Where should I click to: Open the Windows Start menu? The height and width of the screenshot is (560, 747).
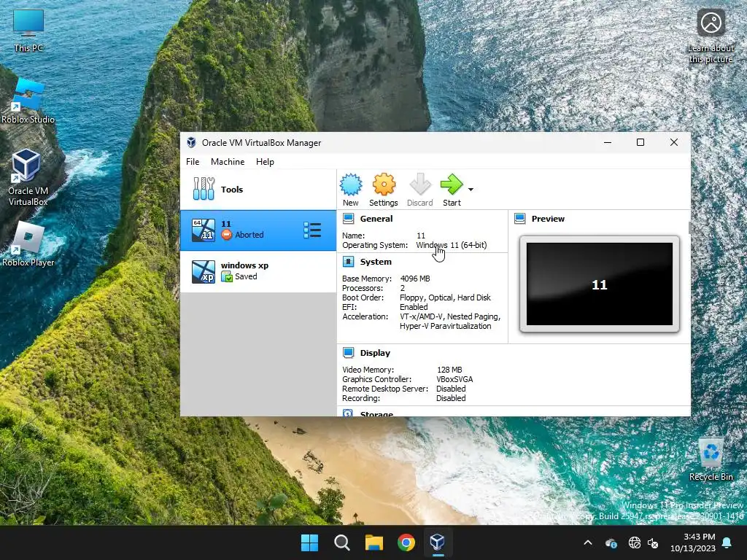pyautogui.click(x=309, y=542)
